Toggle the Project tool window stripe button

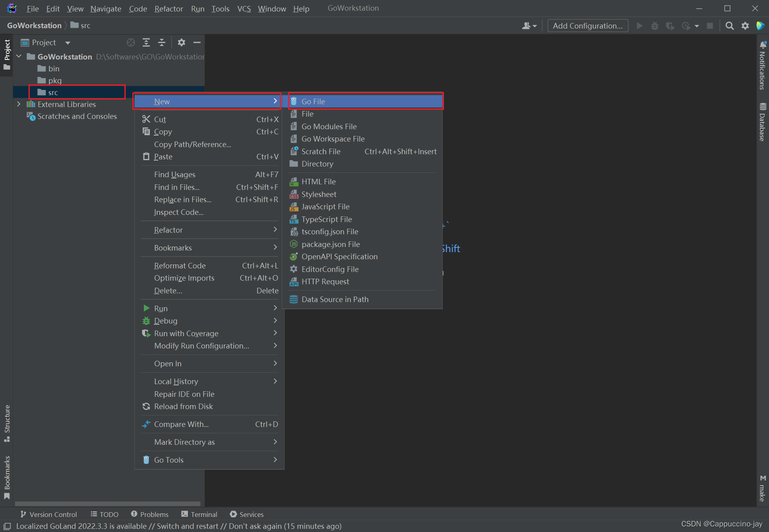point(7,55)
